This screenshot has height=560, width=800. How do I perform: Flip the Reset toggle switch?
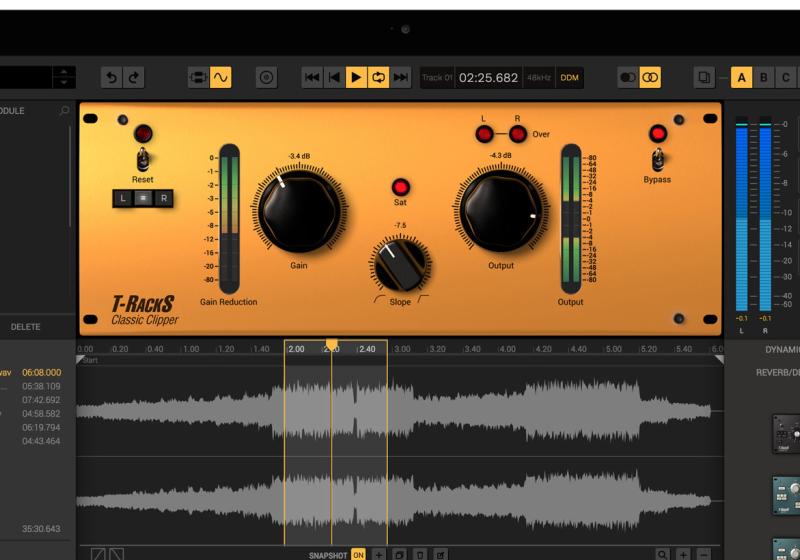tap(142, 158)
